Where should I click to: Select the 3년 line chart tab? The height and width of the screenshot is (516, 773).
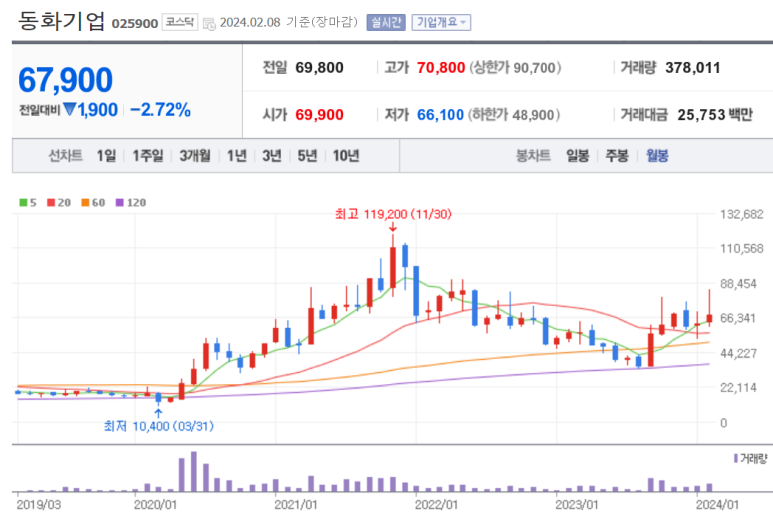[272, 156]
